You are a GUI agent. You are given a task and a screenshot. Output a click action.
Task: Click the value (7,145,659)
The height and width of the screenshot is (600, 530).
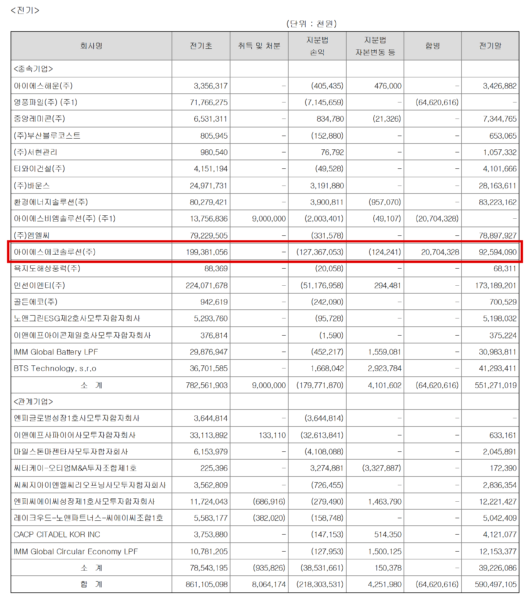pyautogui.click(x=324, y=102)
